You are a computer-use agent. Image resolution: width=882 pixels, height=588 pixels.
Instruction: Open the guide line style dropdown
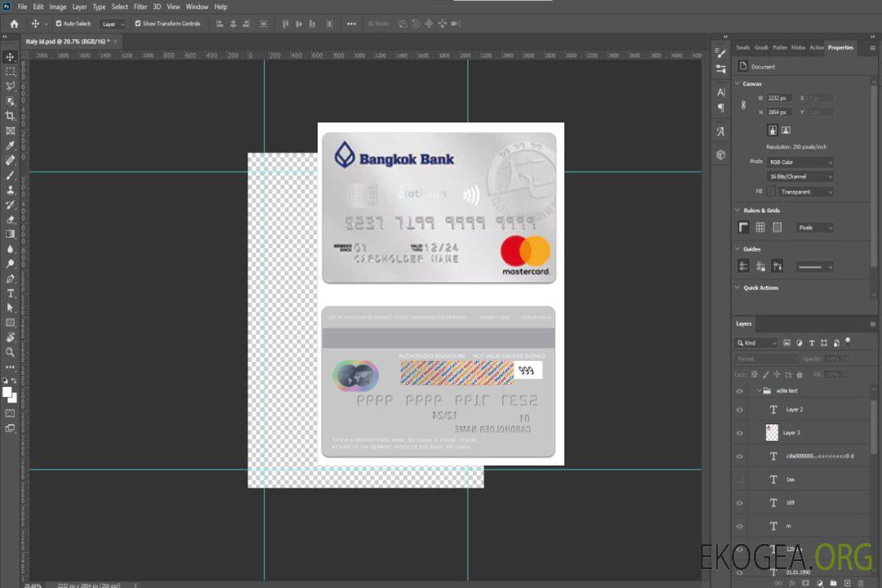814,267
